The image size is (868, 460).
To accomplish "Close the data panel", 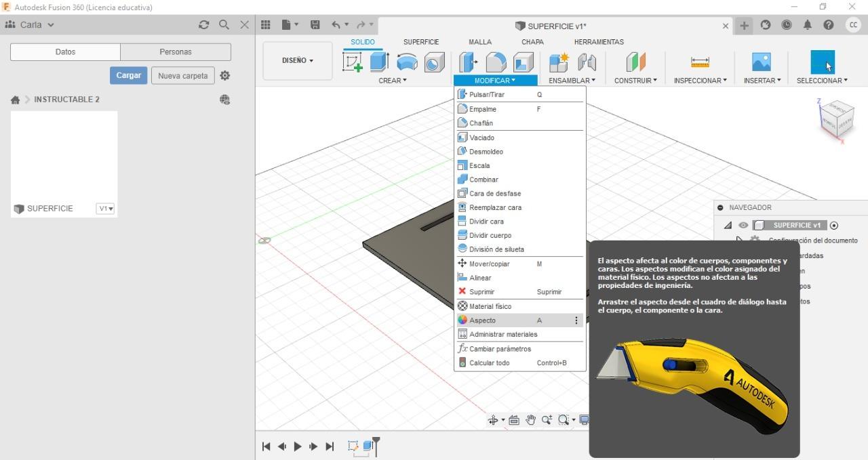I will click(x=244, y=24).
